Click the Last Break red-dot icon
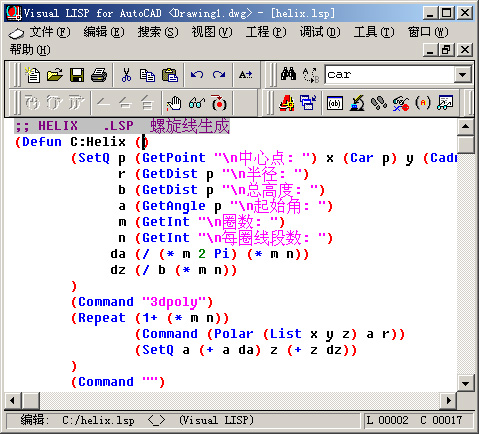Image resolution: width=479 pixels, height=434 pixels. pos(219,103)
